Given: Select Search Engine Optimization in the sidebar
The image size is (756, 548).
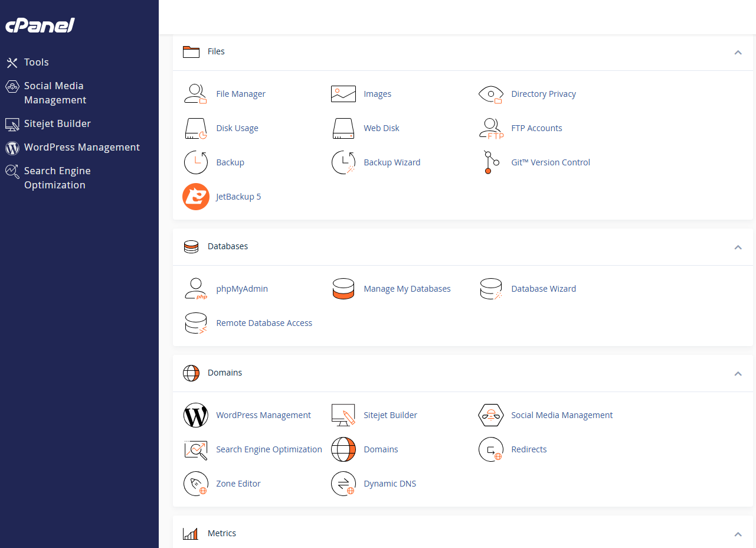Looking at the screenshot, I should click(57, 178).
